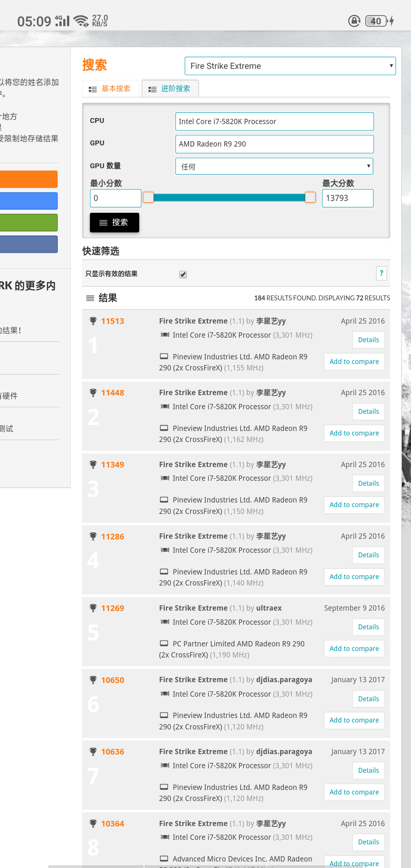Switch to 基本搜索 tab
Viewport: 411px width, 868px height.
pos(110,89)
